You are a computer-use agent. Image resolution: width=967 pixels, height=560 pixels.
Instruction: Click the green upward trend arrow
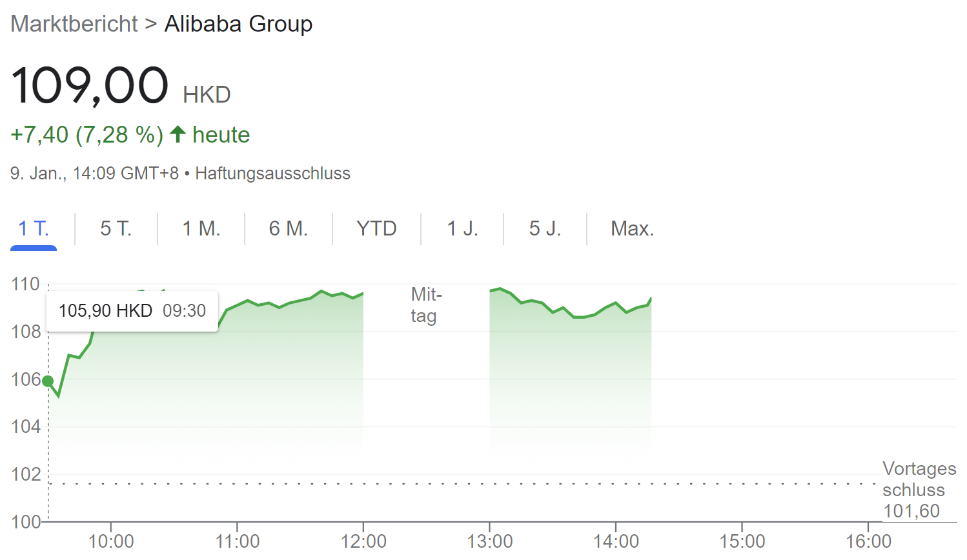click(x=178, y=134)
